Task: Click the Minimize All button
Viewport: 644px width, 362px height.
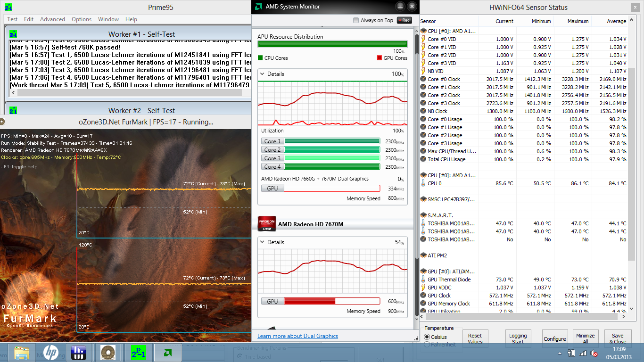Action: [x=585, y=338]
